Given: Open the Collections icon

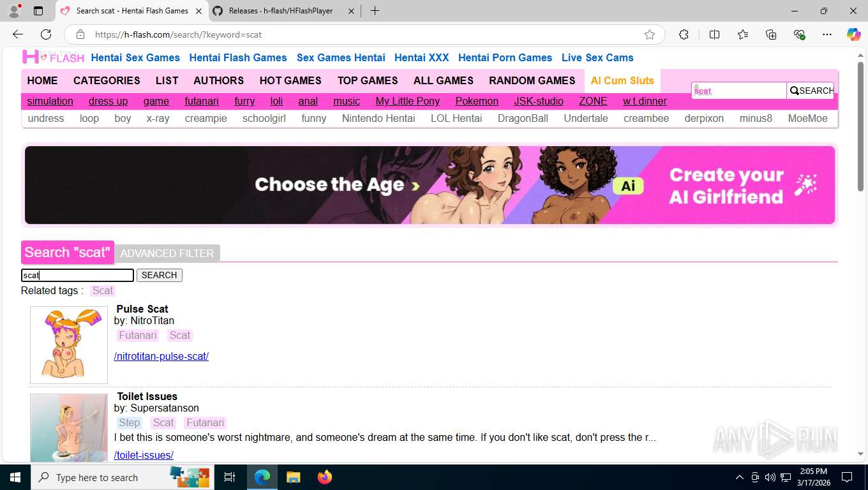Looking at the screenshot, I should click(x=771, y=34).
